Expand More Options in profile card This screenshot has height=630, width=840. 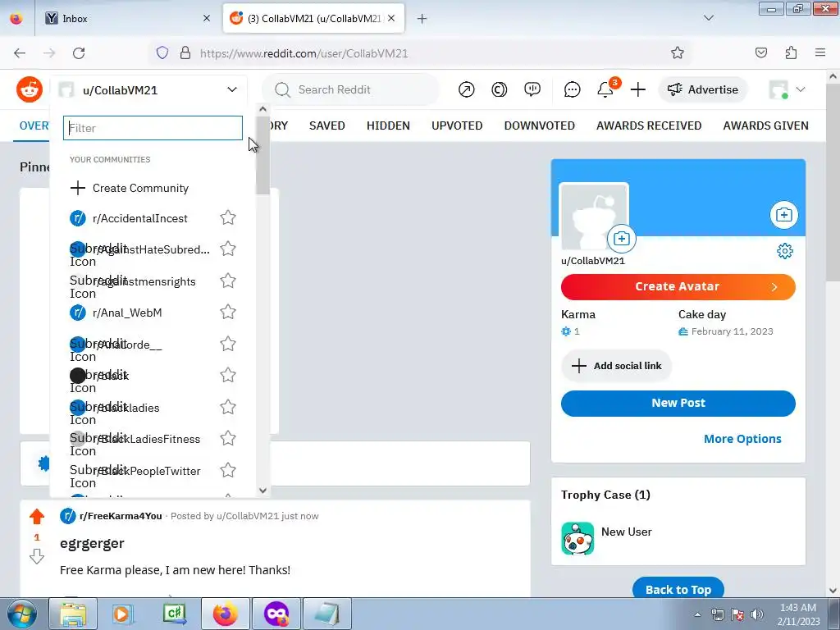(742, 439)
